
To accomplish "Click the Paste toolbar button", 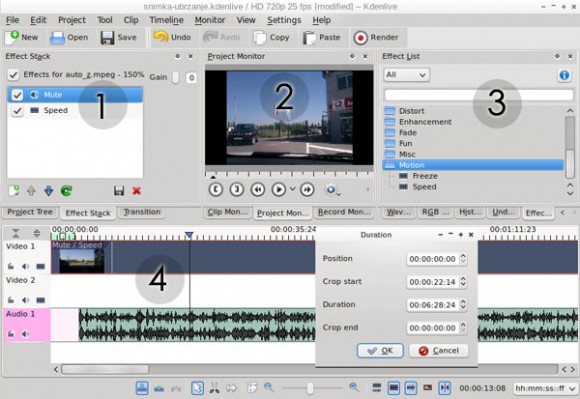I will pos(321,37).
